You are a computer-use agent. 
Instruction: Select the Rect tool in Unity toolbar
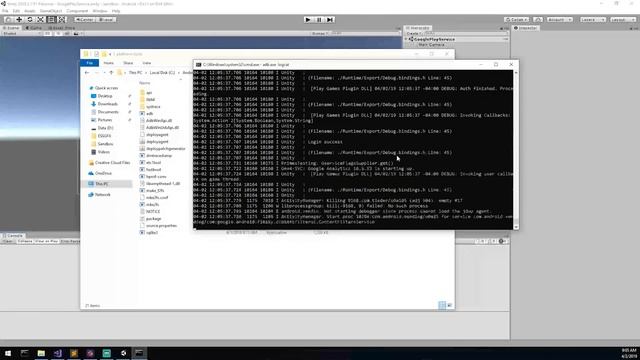[51, 20]
